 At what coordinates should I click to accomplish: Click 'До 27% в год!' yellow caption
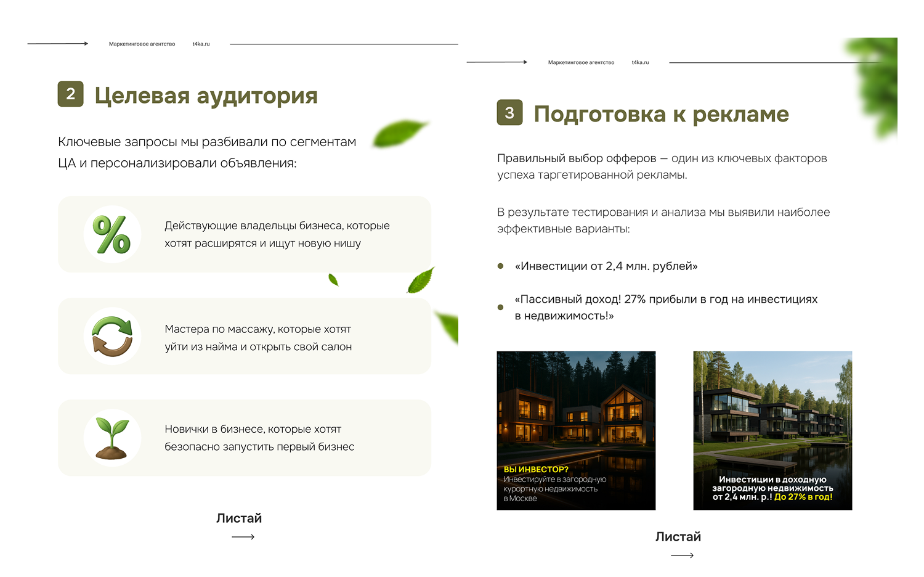803,497
